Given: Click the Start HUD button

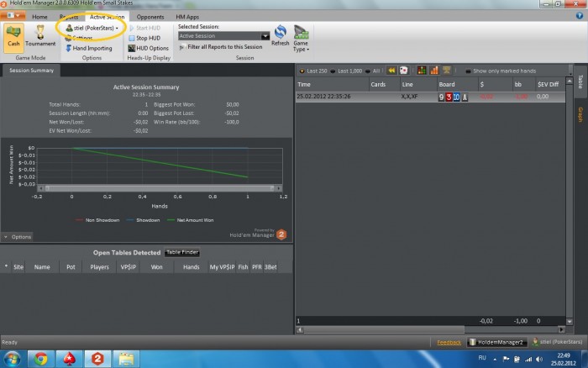Looking at the screenshot, I should [x=144, y=28].
